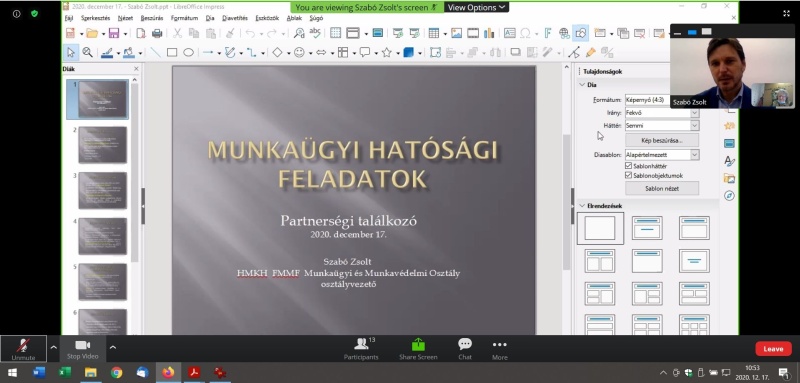Click the Line Color pen swatch
This screenshot has height=383, width=800.
tap(107, 52)
